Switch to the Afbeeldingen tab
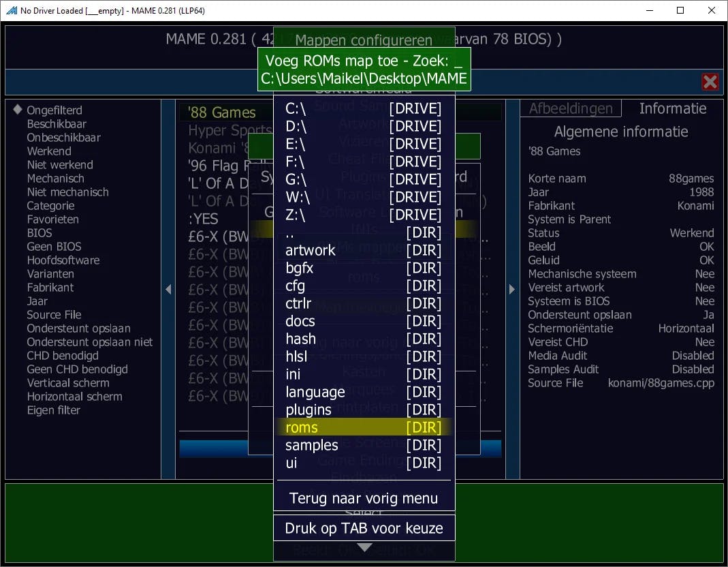The image size is (728, 567). click(571, 108)
